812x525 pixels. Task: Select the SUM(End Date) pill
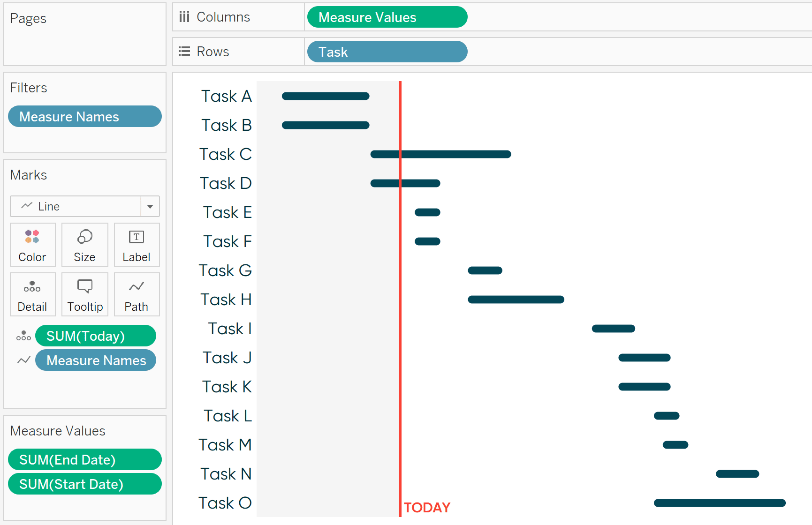(84, 459)
